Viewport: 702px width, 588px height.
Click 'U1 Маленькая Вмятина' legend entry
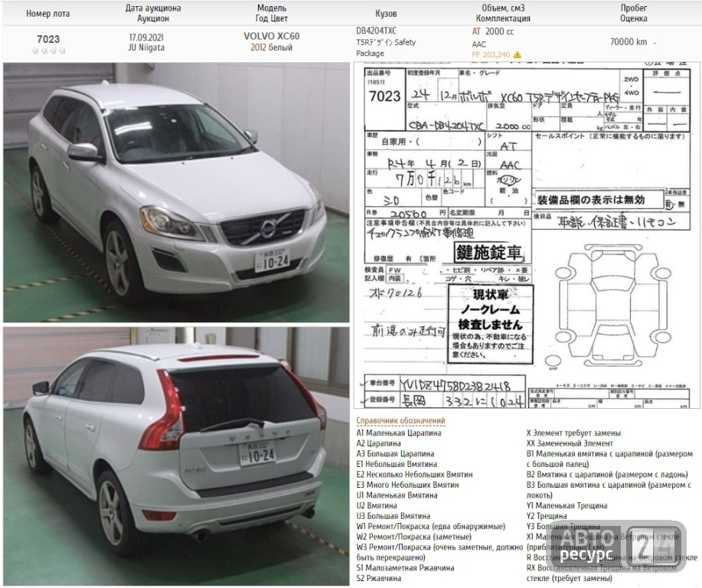tap(397, 495)
